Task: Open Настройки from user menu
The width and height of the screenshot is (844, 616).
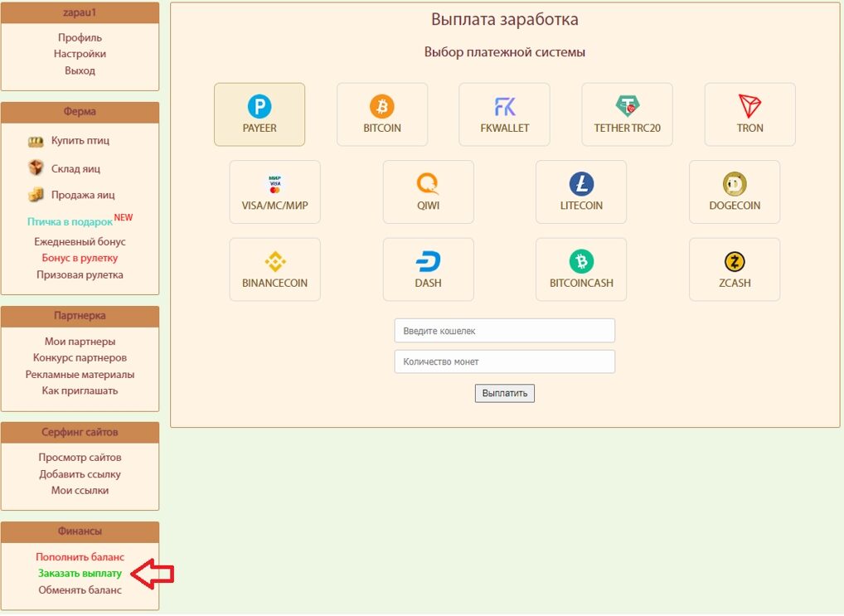Action: [x=80, y=54]
